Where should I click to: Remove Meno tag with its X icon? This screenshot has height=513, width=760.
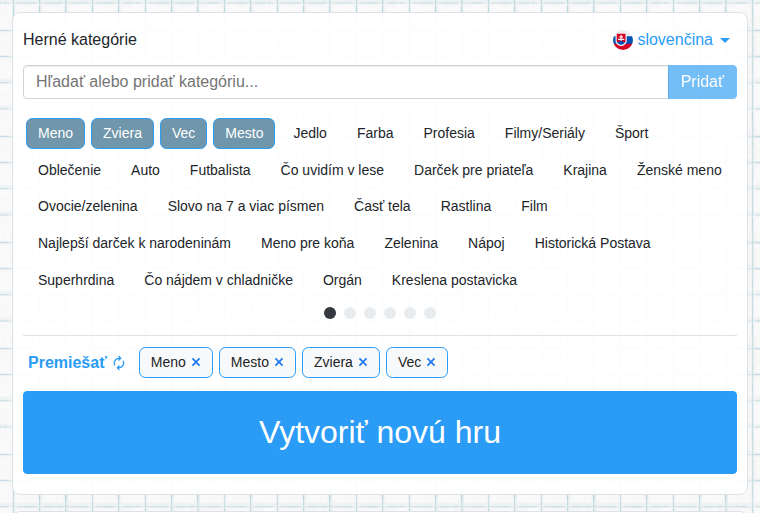point(196,362)
